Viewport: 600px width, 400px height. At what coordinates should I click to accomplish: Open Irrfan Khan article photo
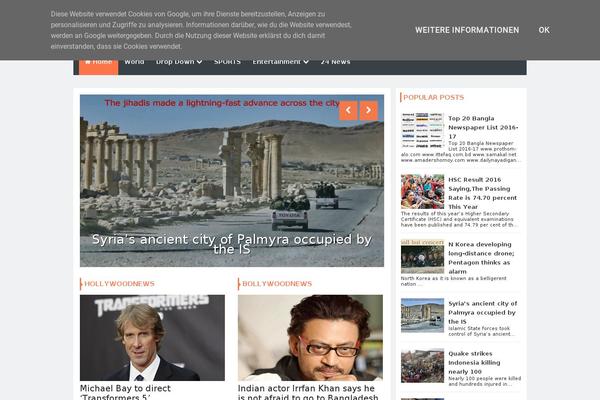coord(310,338)
